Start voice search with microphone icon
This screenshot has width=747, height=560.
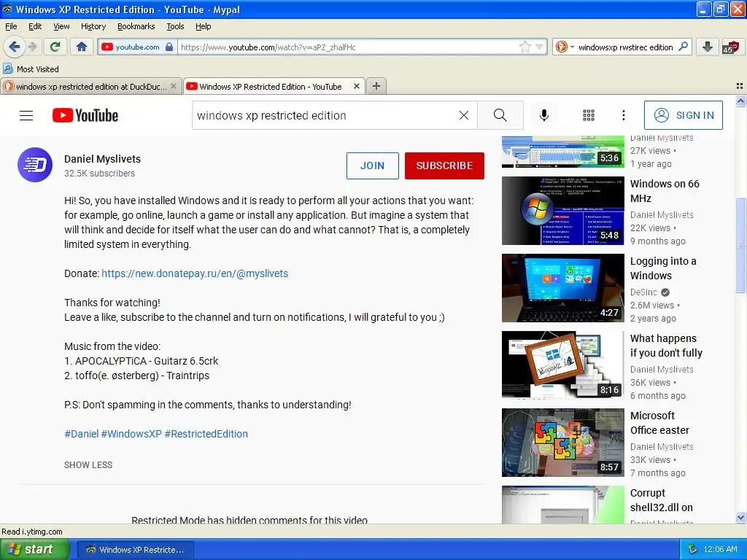coord(544,115)
